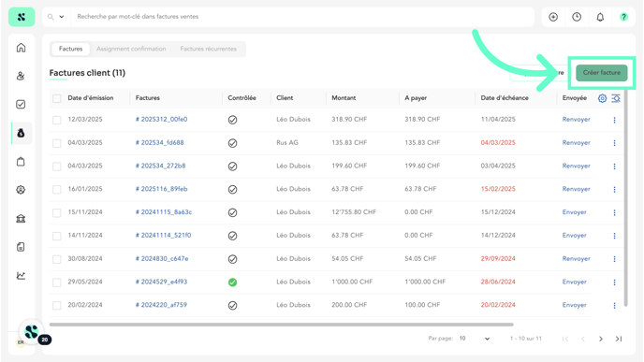Image resolution: width=644 pixels, height=362 pixels.
Task: Click the floating chat widget with badge 20
Action: point(32,332)
